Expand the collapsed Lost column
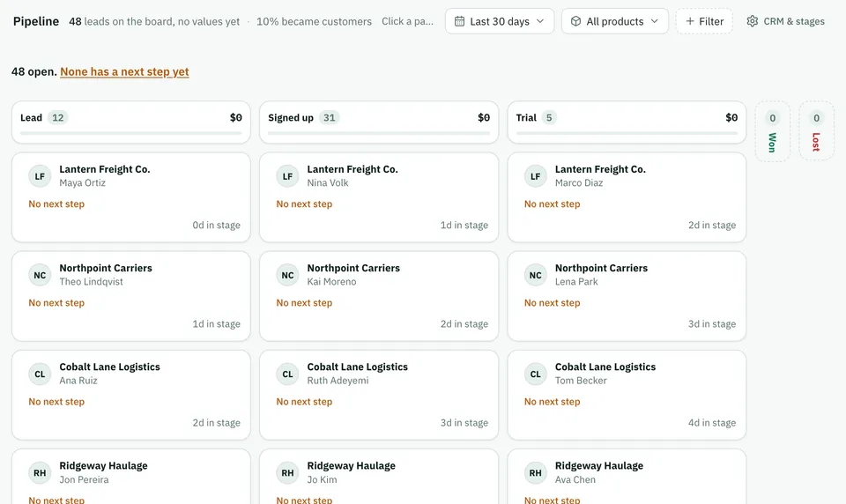 tap(816, 131)
